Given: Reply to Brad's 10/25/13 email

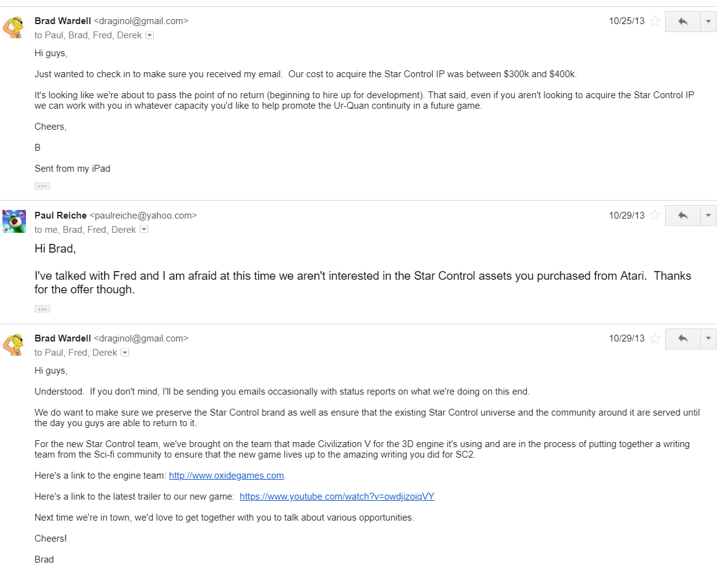Looking at the screenshot, I should tap(682, 22).
